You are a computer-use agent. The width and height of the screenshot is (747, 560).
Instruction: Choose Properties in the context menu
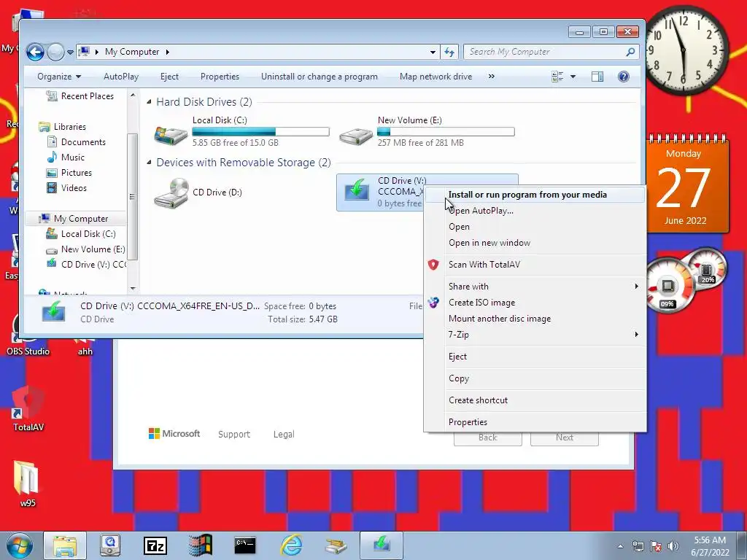[468, 422]
